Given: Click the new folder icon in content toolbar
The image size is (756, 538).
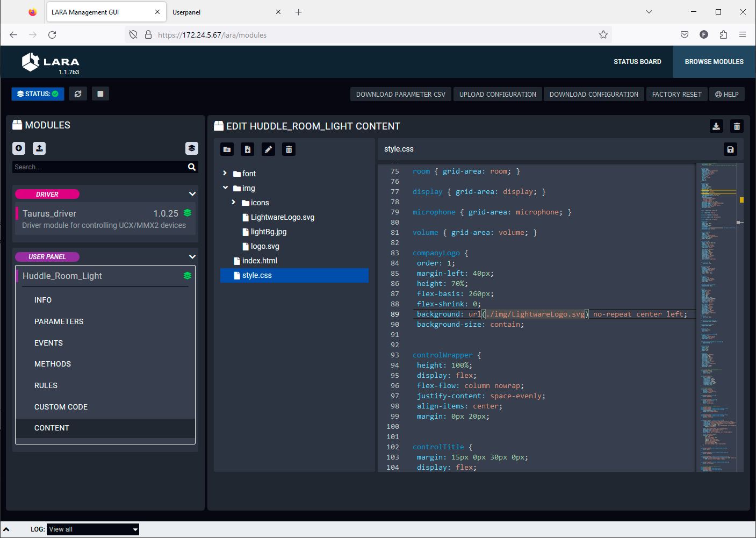Looking at the screenshot, I should [227, 149].
